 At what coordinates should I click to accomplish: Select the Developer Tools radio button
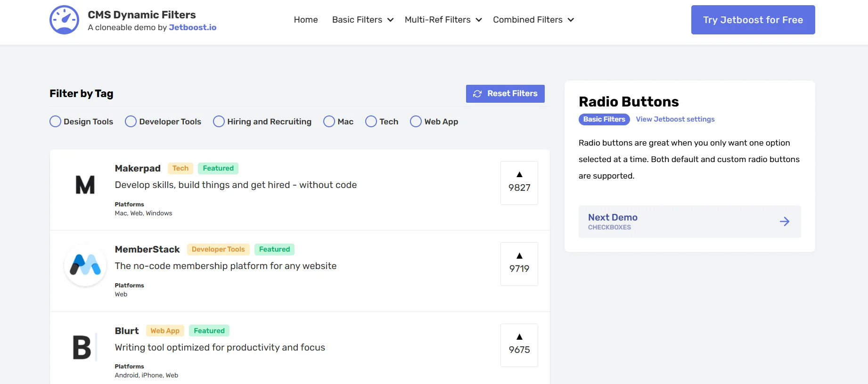coord(131,122)
